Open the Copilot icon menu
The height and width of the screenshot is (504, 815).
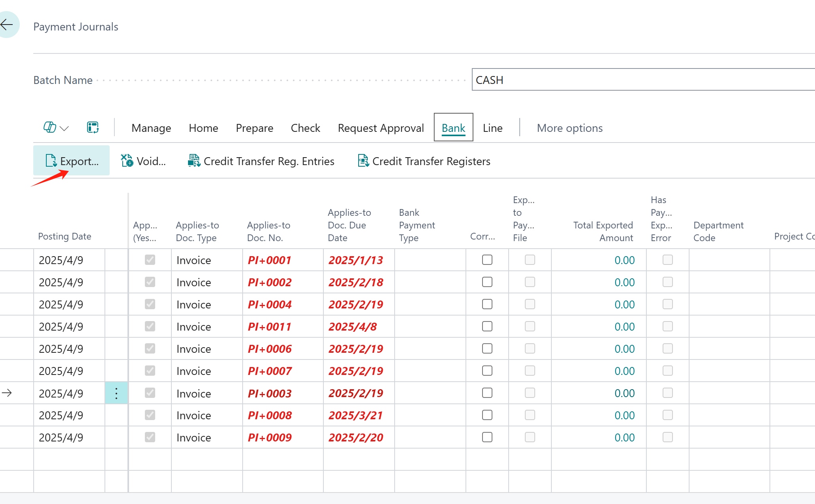pos(49,127)
